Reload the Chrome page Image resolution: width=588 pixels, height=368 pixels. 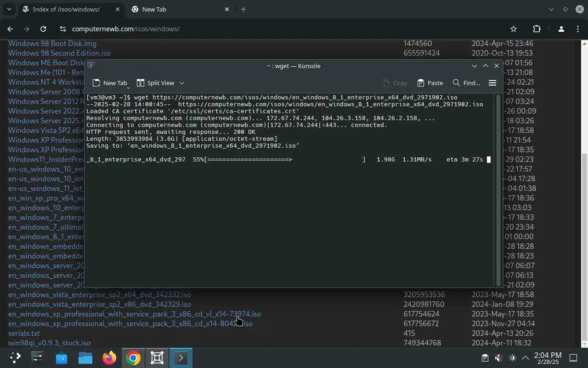coord(43,29)
